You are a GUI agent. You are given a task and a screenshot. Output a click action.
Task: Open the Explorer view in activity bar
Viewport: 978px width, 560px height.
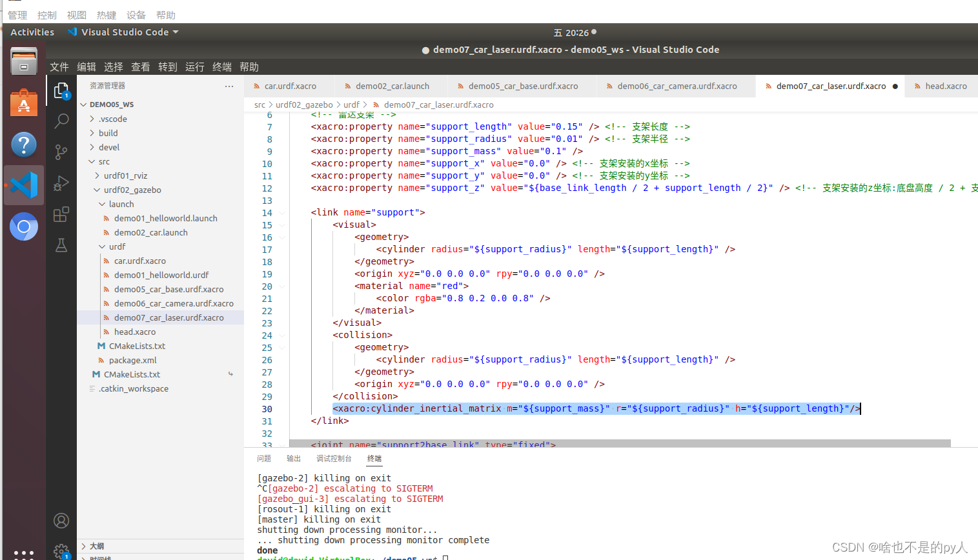[x=61, y=91]
